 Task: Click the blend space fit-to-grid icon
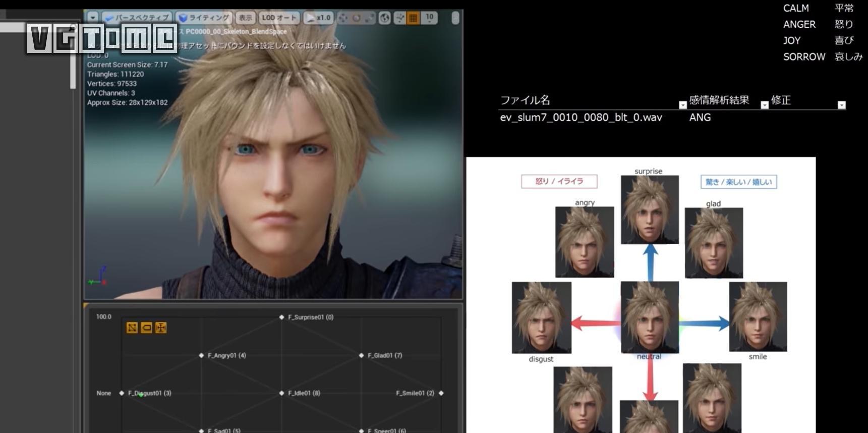(161, 328)
